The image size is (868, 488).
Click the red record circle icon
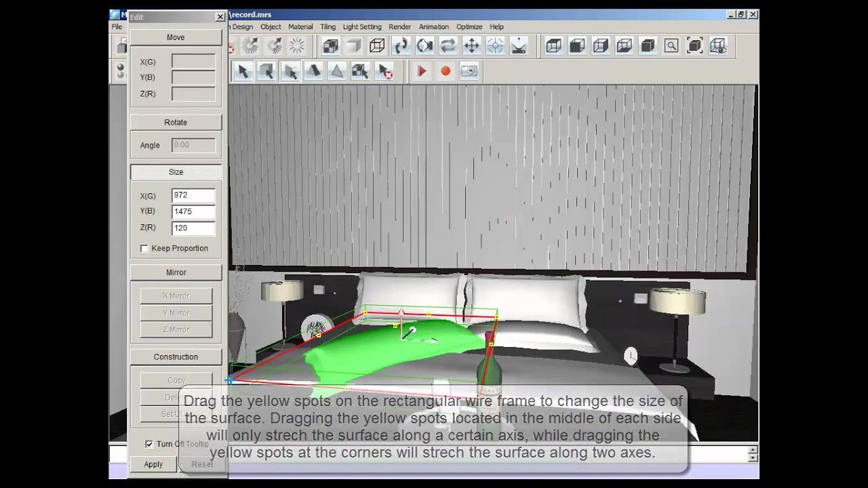[x=446, y=70]
